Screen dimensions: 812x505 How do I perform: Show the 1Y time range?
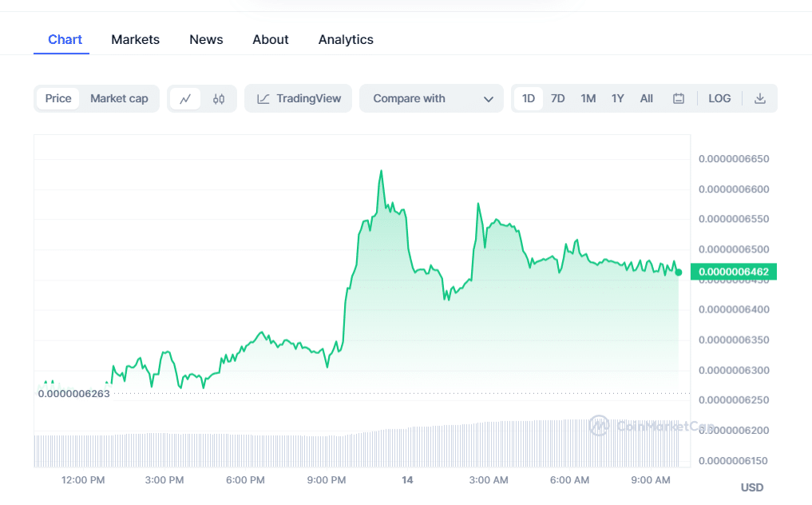(x=618, y=99)
